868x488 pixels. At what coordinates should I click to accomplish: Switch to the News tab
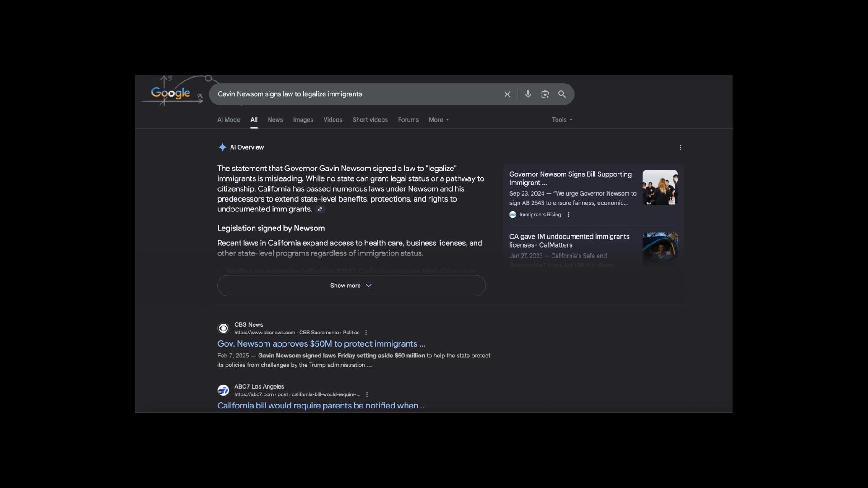(275, 120)
